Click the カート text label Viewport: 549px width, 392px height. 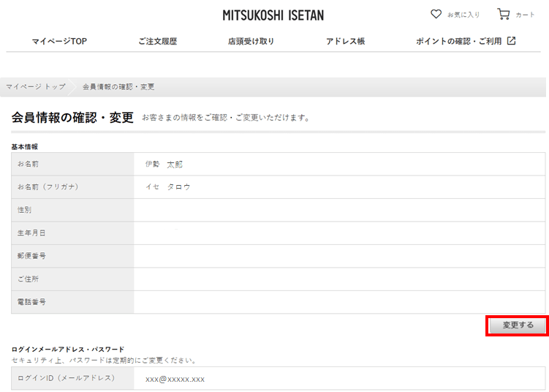525,15
